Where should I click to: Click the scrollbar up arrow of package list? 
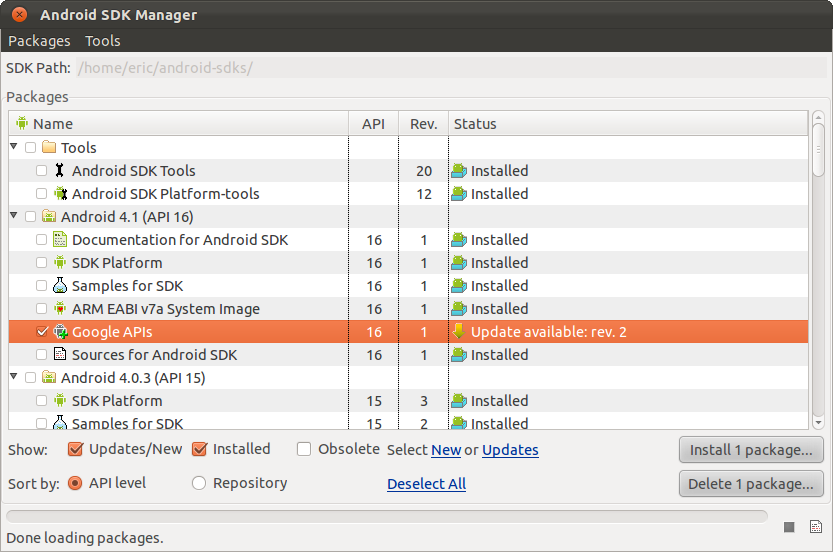tap(818, 117)
